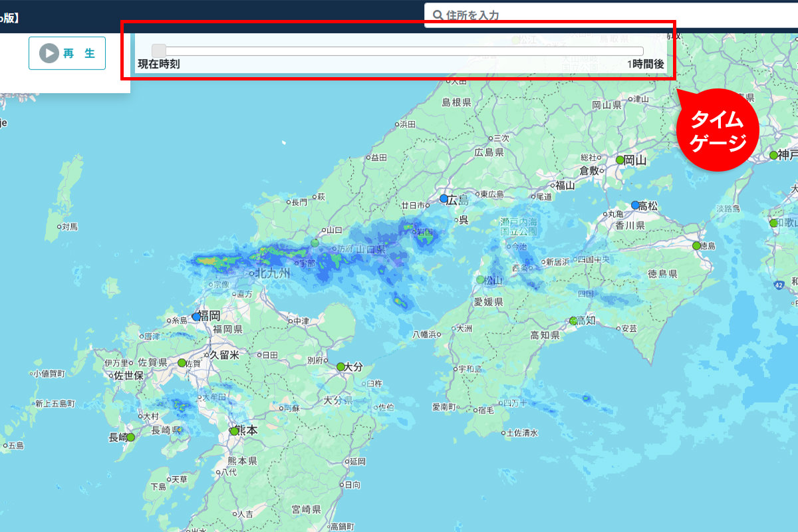Click the 東広島 town label
Viewport: 798px width, 532px height.
click(492, 194)
